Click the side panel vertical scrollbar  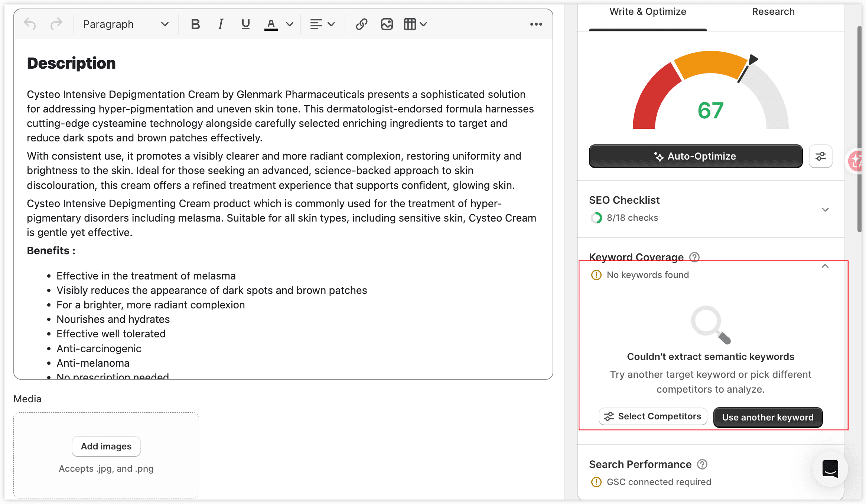click(x=859, y=129)
